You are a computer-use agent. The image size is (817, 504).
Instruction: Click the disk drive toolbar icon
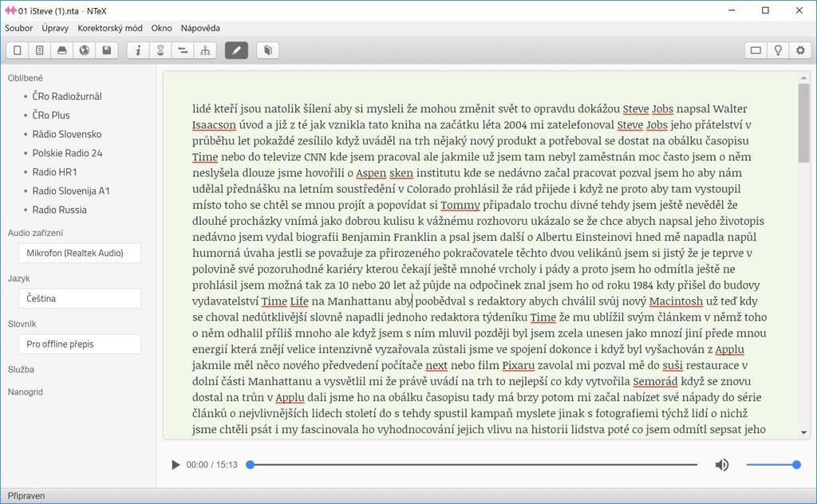[x=62, y=50]
